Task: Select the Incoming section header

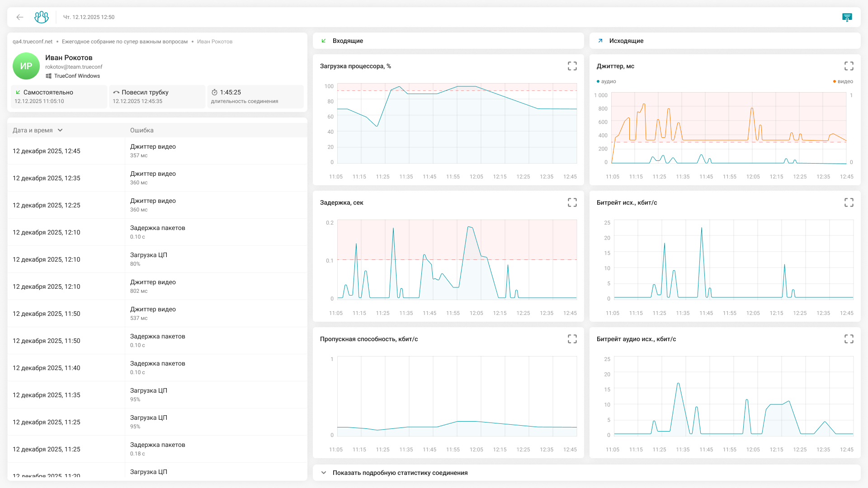Action: coord(347,41)
